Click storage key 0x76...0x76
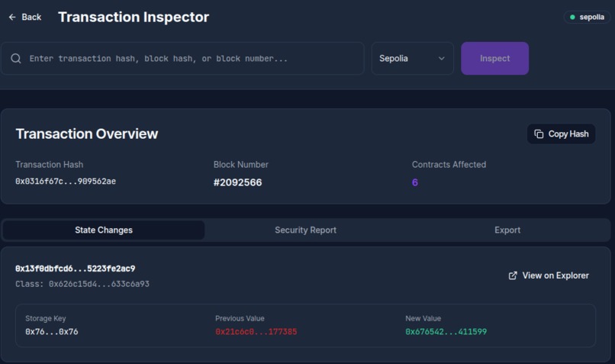This screenshot has height=364, width=615. [52, 332]
